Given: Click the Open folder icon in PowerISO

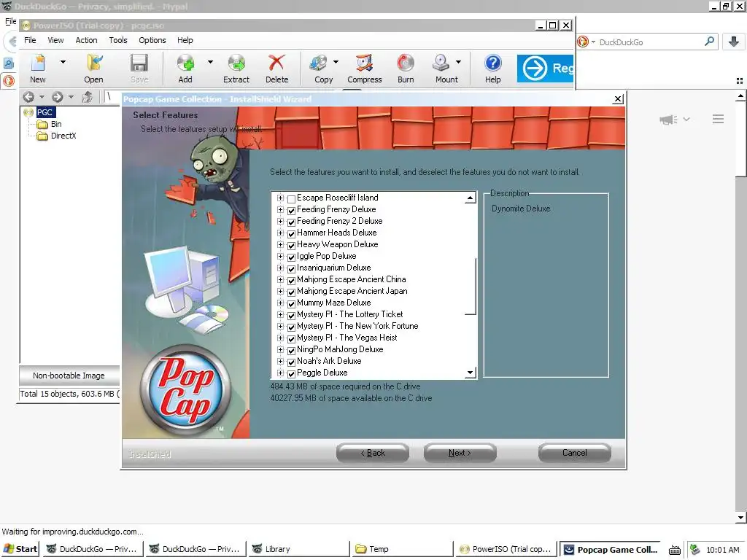Looking at the screenshot, I should pyautogui.click(x=94, y=63).
